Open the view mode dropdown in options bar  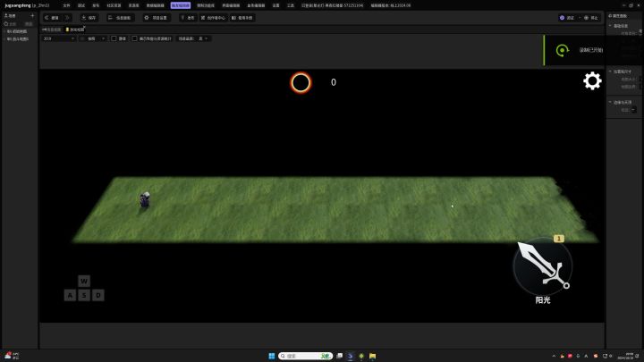(x=59, y=38)
